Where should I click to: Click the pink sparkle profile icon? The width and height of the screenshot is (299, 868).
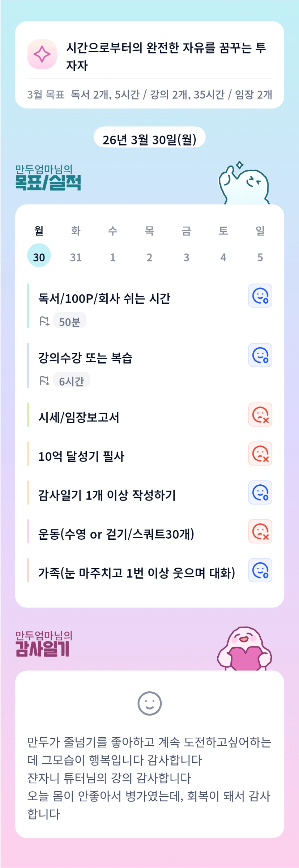click(x=42, y=54)
